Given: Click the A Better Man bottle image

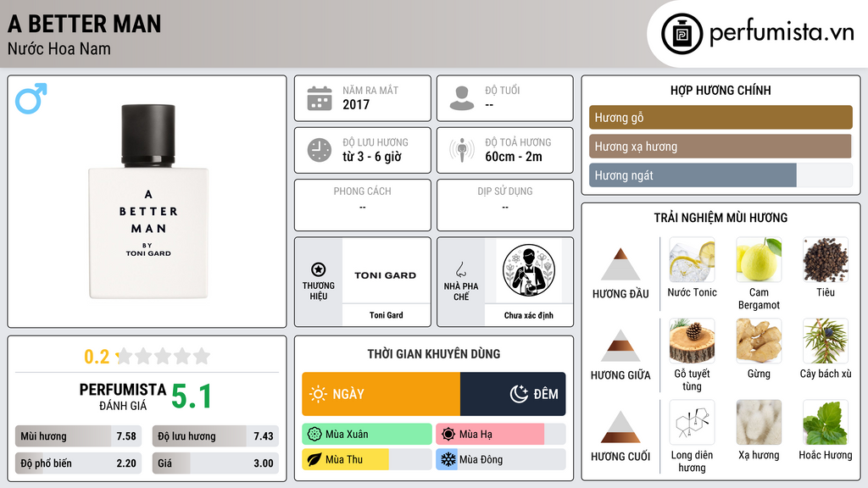Looking at the screenshot, I should tap(148, 202).
